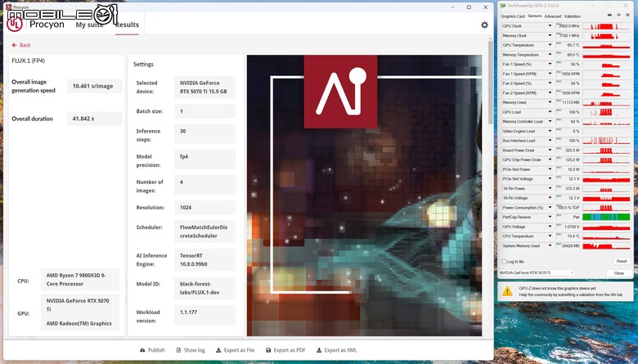The height and width of the screenshot is (364, 638).
Task: Open the Board Power Draw dropdown
Action: (550, 151)
